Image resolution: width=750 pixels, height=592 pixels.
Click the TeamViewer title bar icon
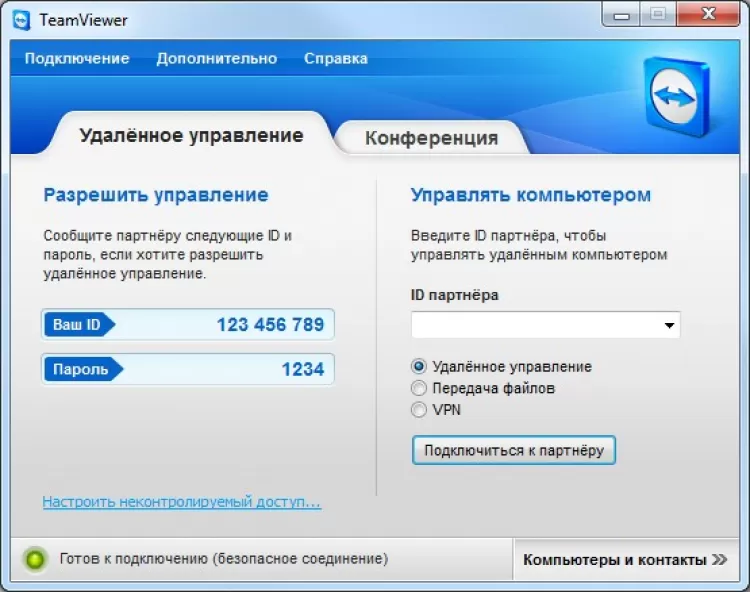click(22, 21)
